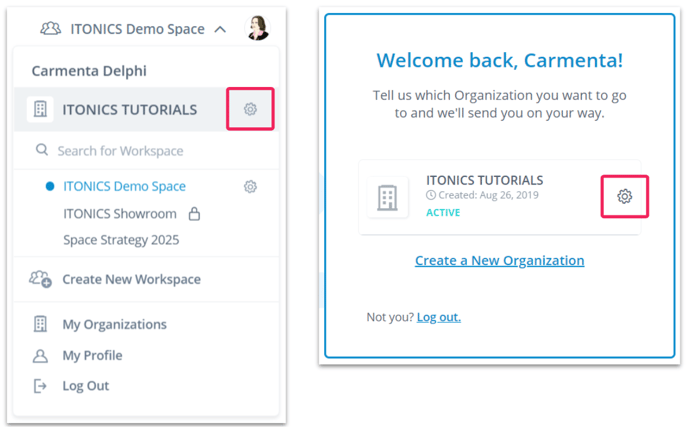The width and height of the screenshot is (688, 432).
Task: Click the Log Out door-arrow icon
Action: click(40, 386)
